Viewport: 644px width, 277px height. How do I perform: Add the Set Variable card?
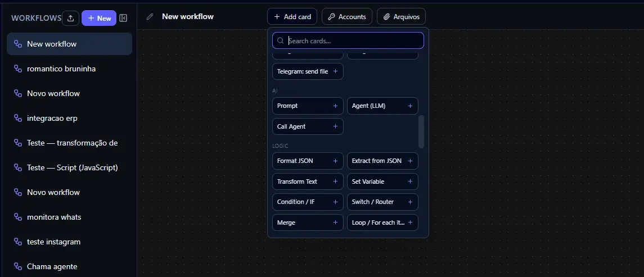(382, 181)
